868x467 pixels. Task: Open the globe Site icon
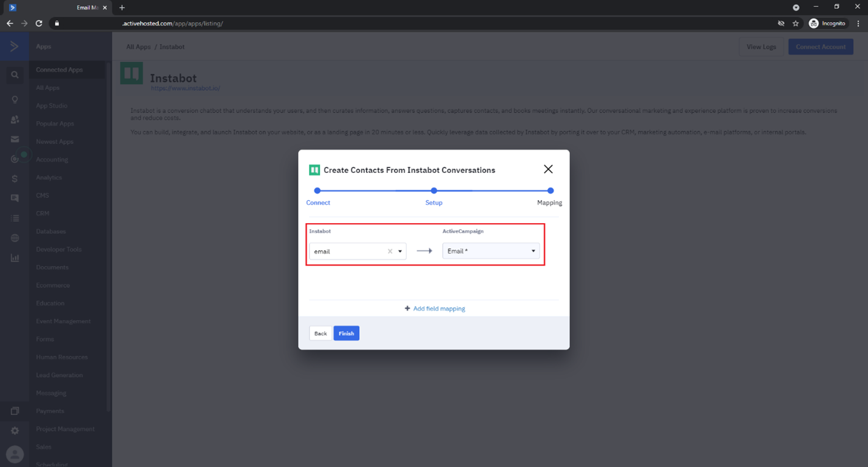click(15, 238)
